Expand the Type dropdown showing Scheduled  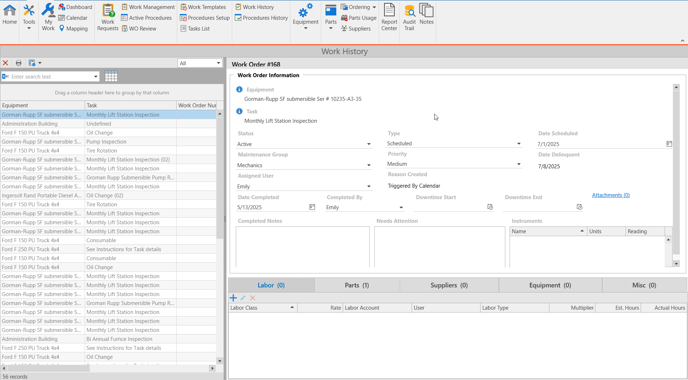(519, 143)
